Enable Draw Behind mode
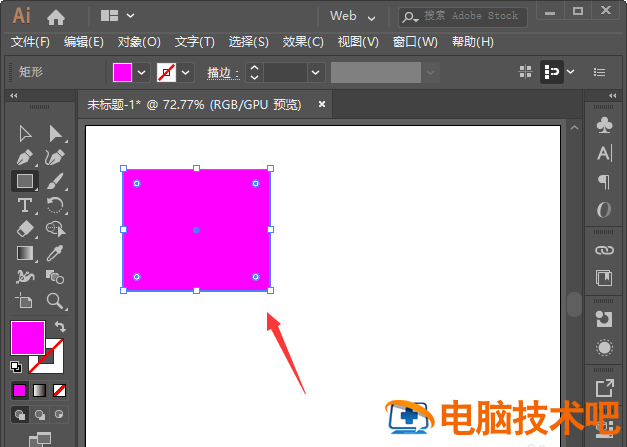 [40, 415]
